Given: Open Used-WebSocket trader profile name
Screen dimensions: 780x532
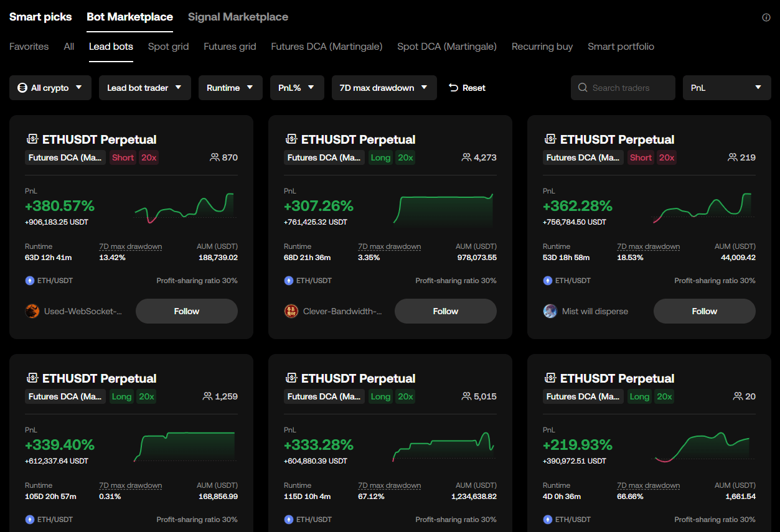Looking at the screenshot, I should click(83, 311).
